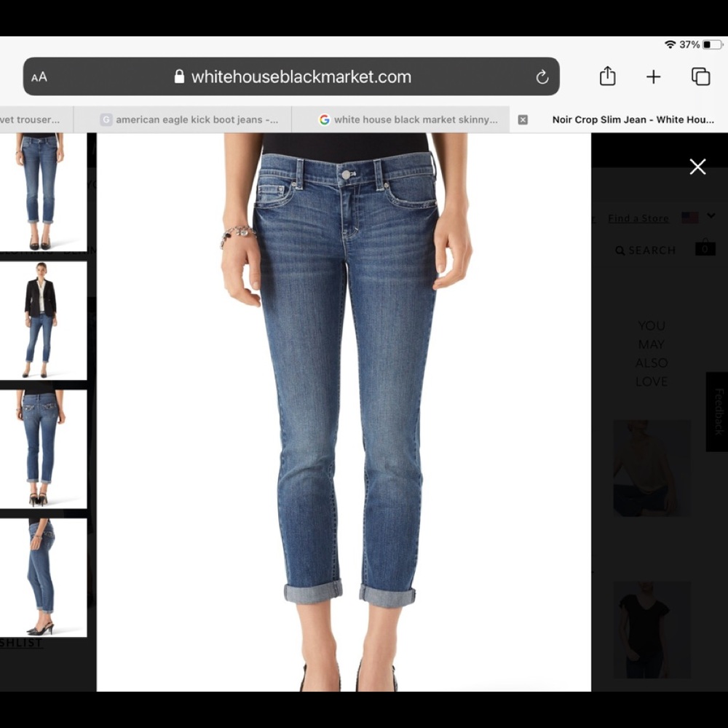Close the zoomed image overlay with X

click(x=697, y=167)
